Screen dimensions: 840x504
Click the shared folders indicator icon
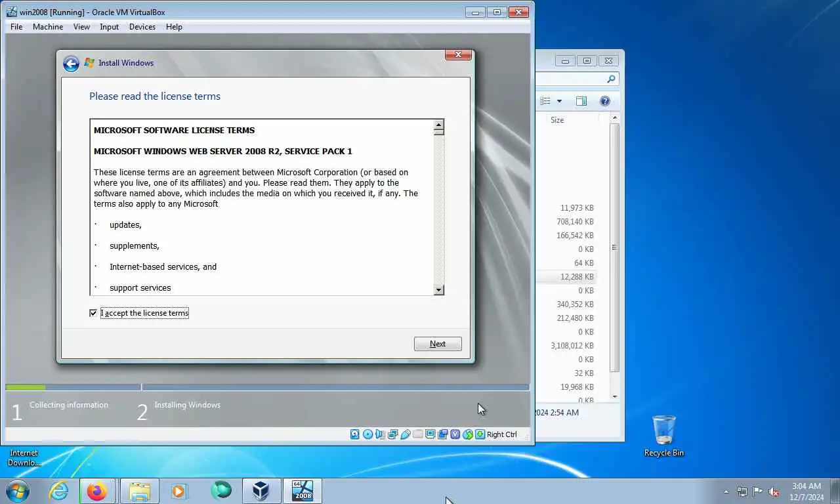point(417,434)
